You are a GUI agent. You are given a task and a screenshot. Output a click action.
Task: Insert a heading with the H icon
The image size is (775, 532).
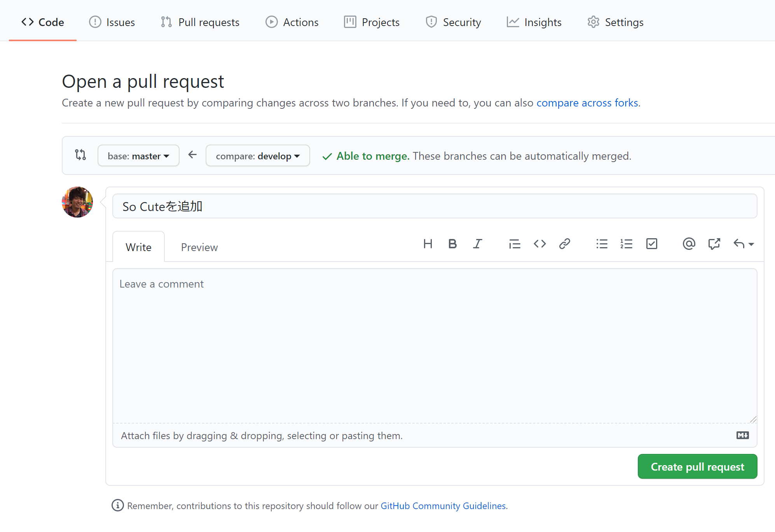[x=428, y=244]
